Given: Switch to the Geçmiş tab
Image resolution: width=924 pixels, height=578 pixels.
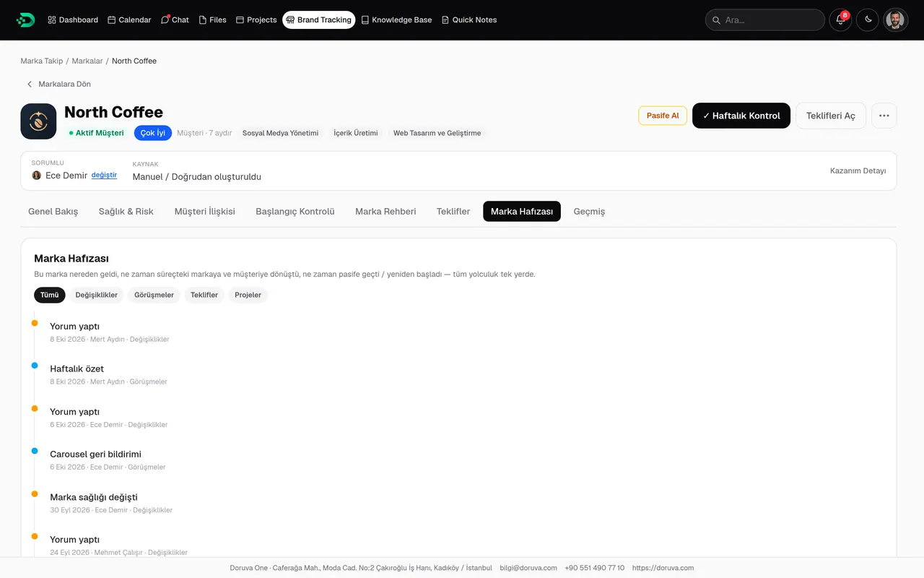Looking at the screenshot, I should tap(589, 212).
